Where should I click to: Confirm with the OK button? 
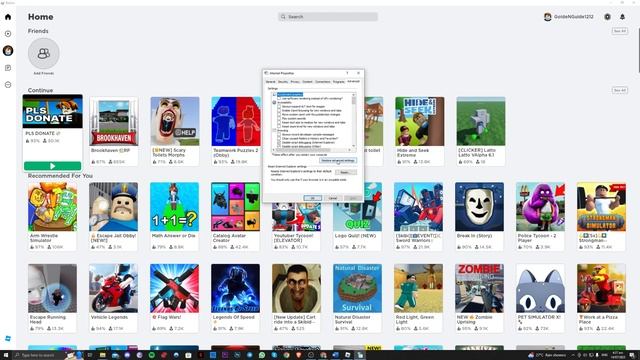point(313,198)
